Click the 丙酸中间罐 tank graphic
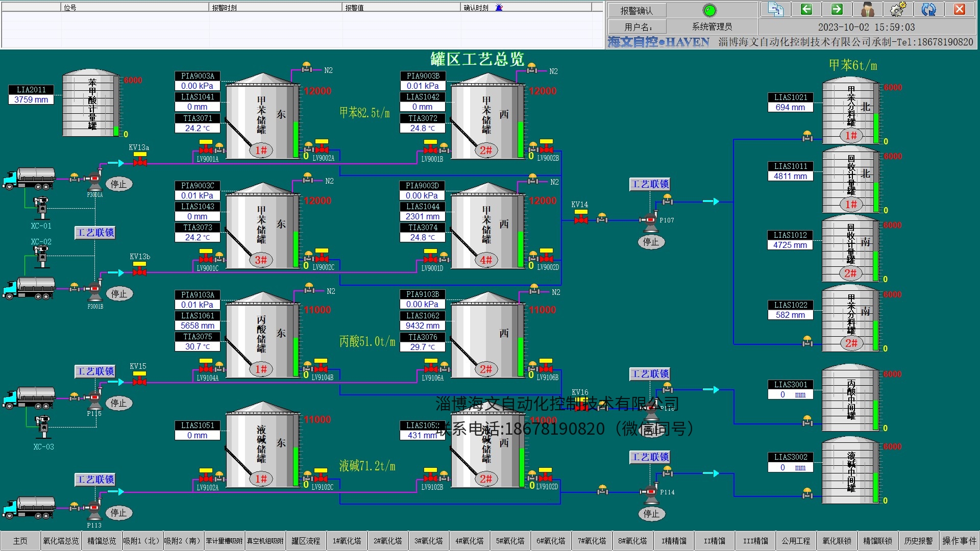 pyautogui.click(x=851, y=398)
